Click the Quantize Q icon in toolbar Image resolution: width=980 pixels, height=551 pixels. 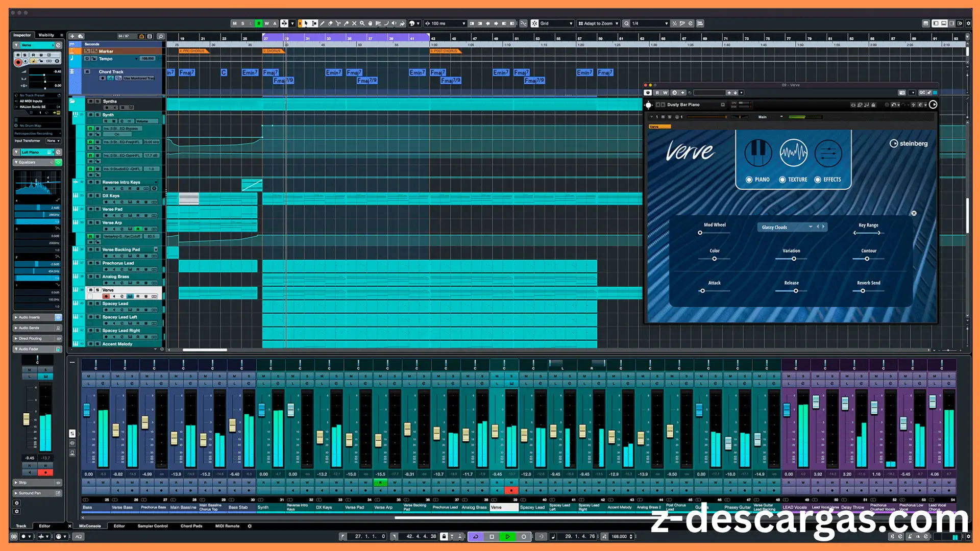[x=627, y=23]
